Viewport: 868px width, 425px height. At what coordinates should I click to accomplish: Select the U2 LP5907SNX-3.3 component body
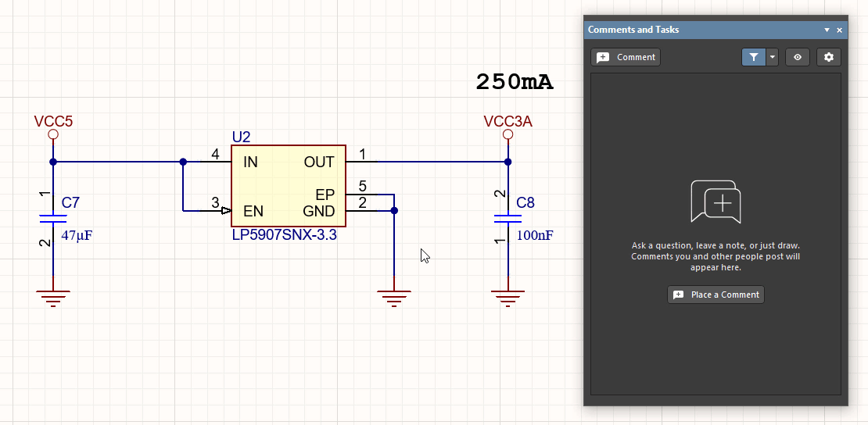[289, 186]
